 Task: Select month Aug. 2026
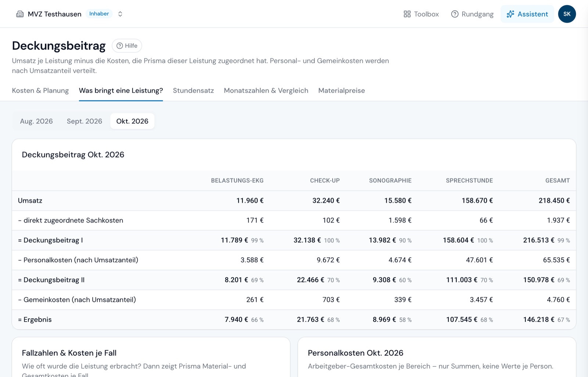(36, 121)
